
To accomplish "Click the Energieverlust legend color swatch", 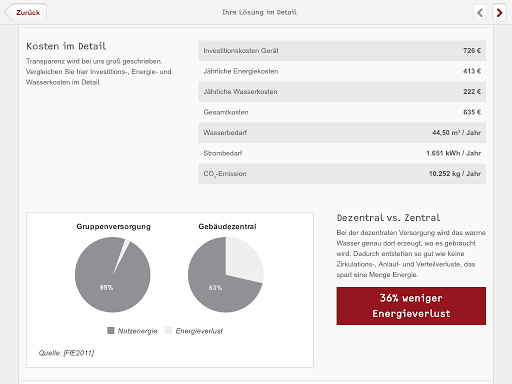I will (168, 330).
